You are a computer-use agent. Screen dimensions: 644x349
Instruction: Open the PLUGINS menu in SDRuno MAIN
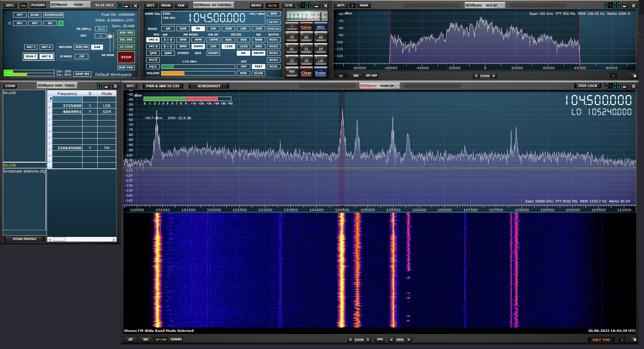tap(38, 5)
